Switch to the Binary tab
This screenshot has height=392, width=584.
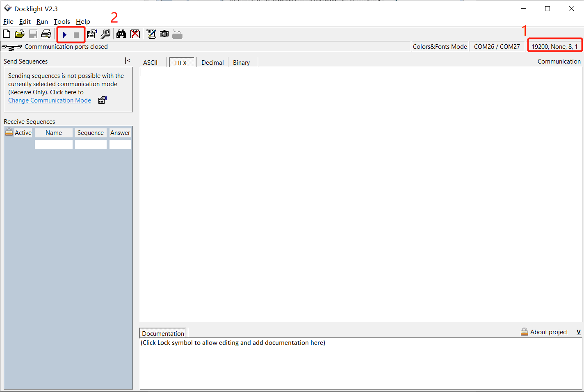click(x=242, y=63)
